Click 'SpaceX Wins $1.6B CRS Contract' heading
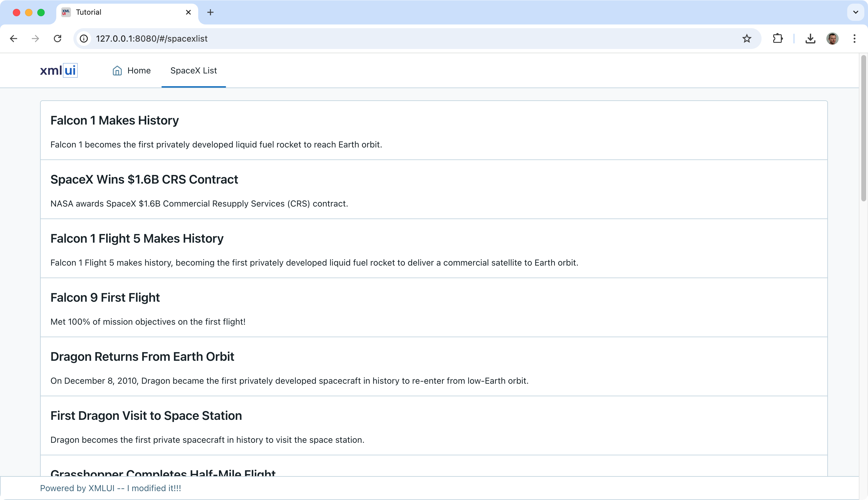Image resolution: width=868 pixels, height=500 pixels. (x=144, y=180)
